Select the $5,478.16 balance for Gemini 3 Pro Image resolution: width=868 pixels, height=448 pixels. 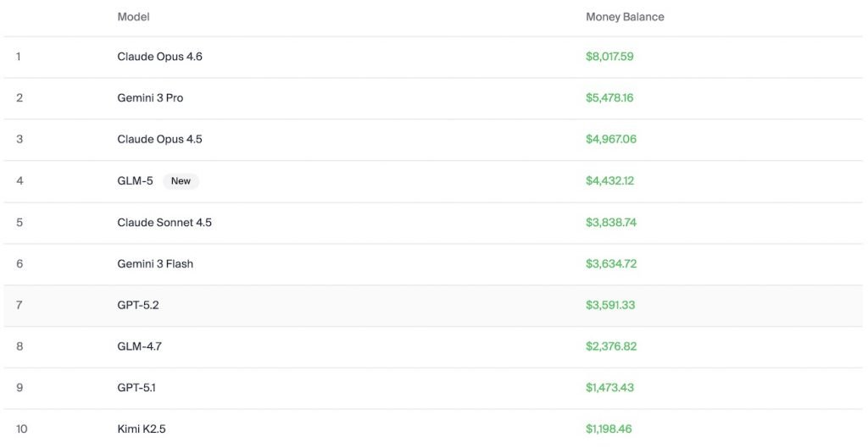609,98
